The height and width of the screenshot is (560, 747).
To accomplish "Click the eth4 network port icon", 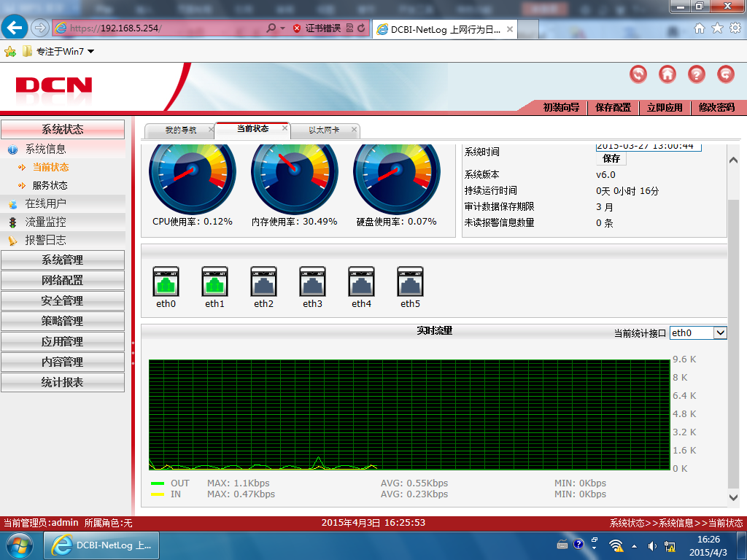I will (x=361, y=281).
